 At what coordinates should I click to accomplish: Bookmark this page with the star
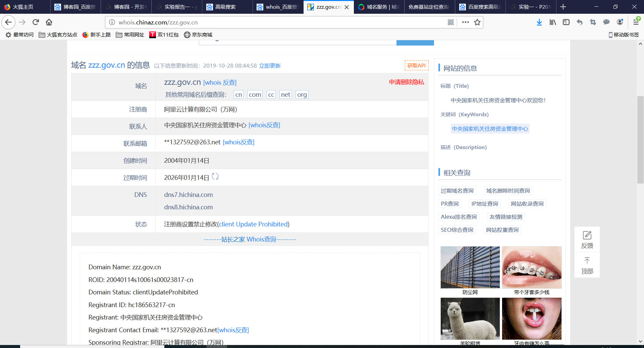[x=477, y=22]
